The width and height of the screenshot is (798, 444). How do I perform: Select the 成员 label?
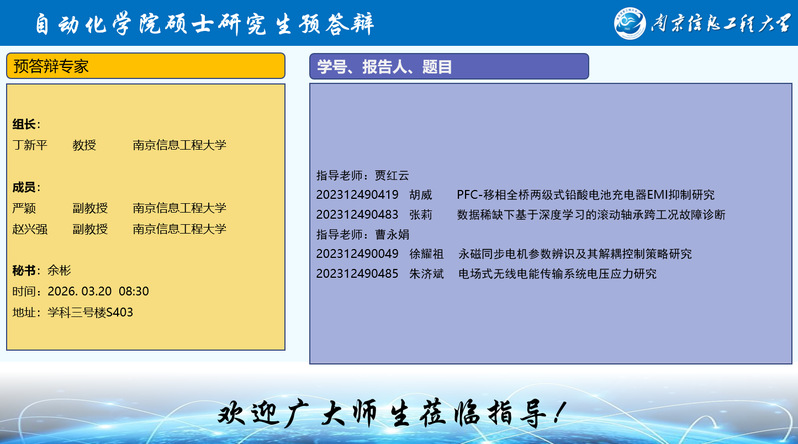tap(27, 188)
